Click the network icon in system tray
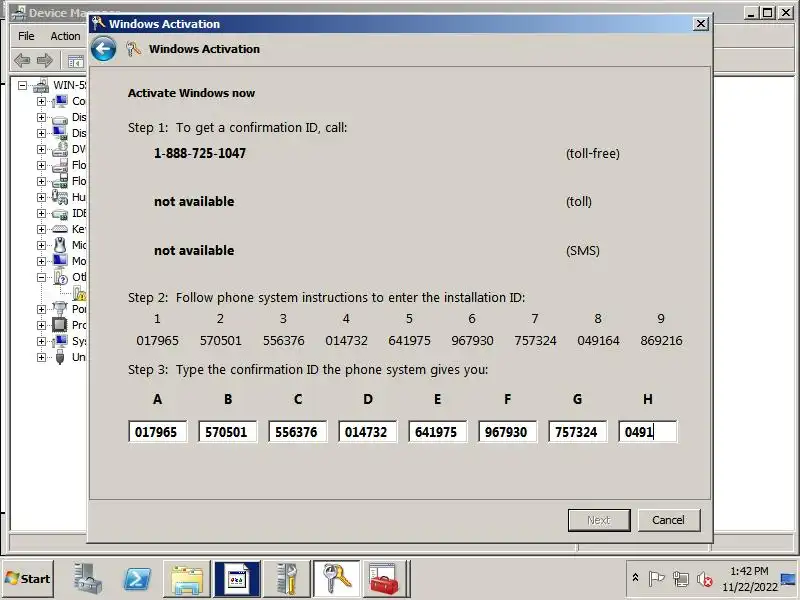 coord(680,579)
